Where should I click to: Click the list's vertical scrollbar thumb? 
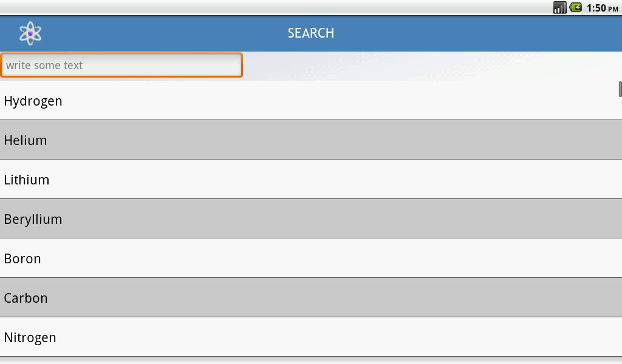tap(620, 89)
